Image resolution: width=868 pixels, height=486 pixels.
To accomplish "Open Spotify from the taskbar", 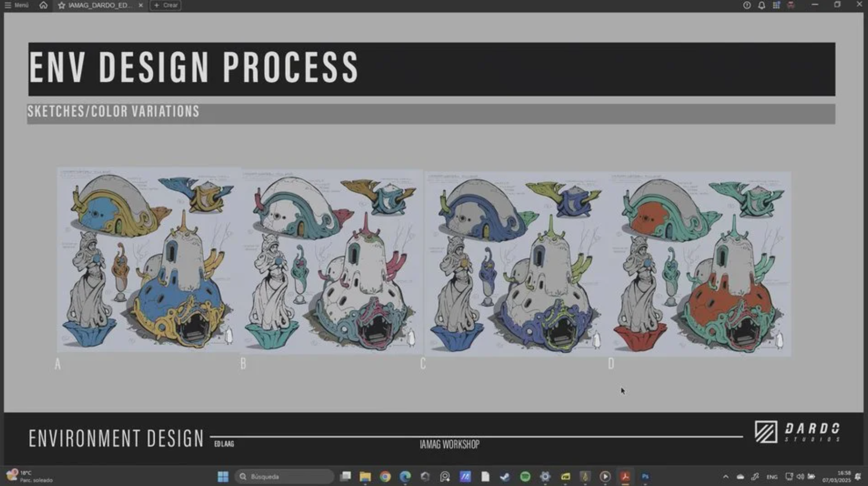I will pos(525,477).
